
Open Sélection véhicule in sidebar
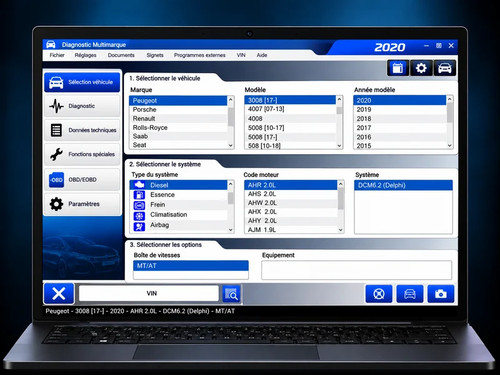[82, 82]
